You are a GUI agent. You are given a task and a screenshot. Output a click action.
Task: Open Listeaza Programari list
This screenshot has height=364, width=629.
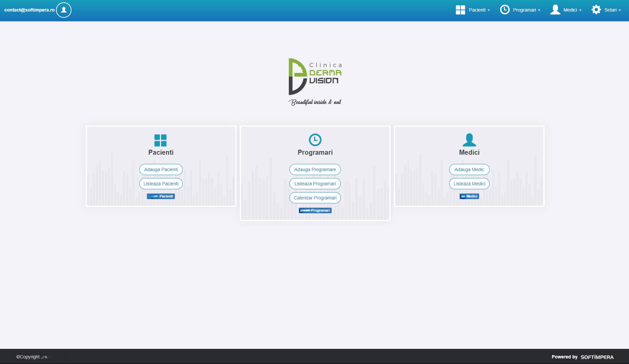[x=315, y=184]
